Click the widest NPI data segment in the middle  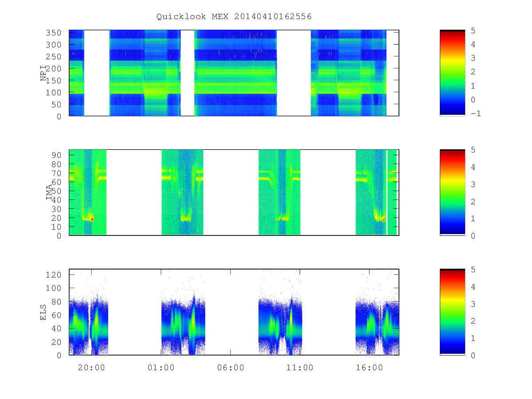tap(235, 73)
